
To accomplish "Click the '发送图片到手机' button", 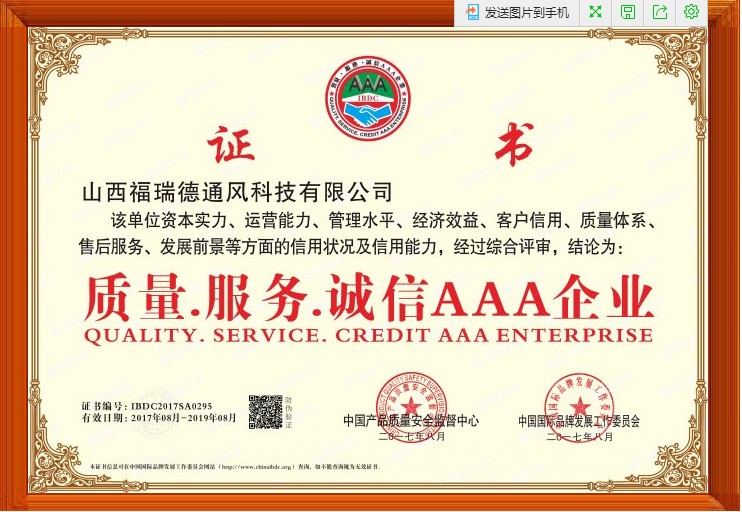I will 517,12.
